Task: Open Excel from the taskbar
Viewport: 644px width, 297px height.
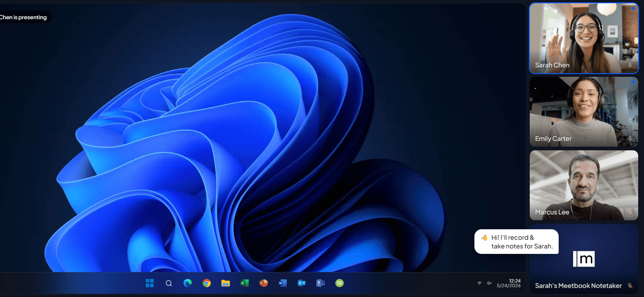Action: click(245, 283)
